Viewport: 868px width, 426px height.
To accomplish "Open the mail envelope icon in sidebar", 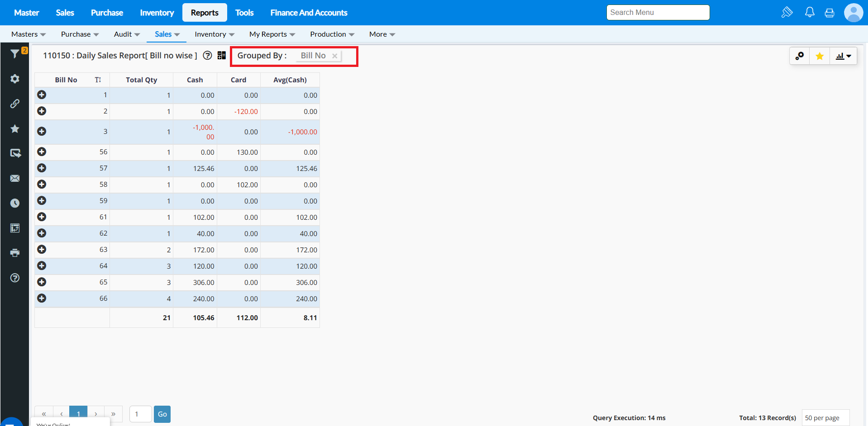I will (15, 178).
